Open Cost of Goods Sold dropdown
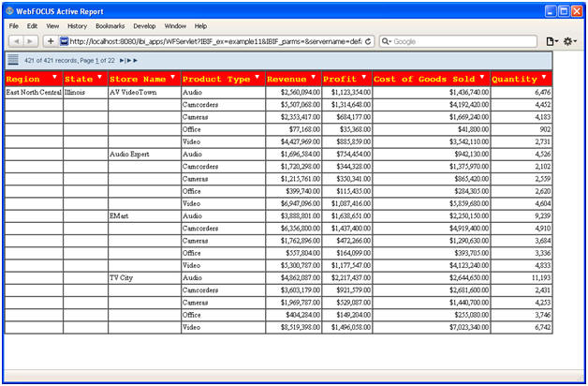Image resolution: width=588 pixels, height=386 pixels. [x=482, y=77]
